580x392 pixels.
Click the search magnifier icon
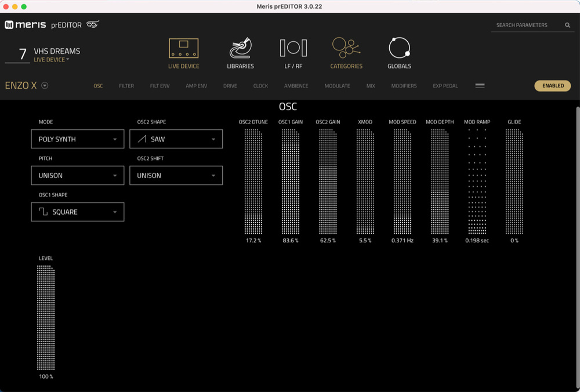click(x=568, y=26)
